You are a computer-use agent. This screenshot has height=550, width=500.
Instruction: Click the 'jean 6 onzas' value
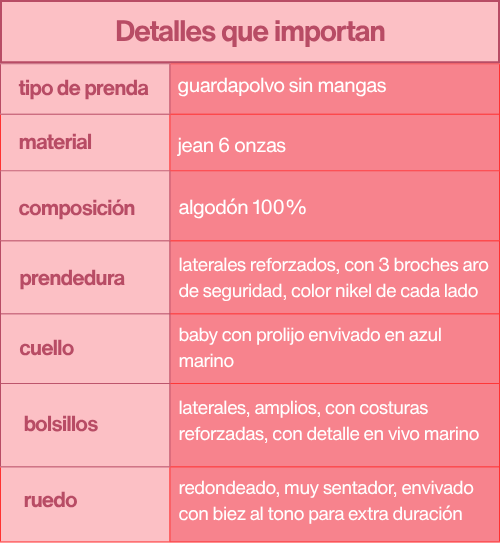tap(232, 146)
